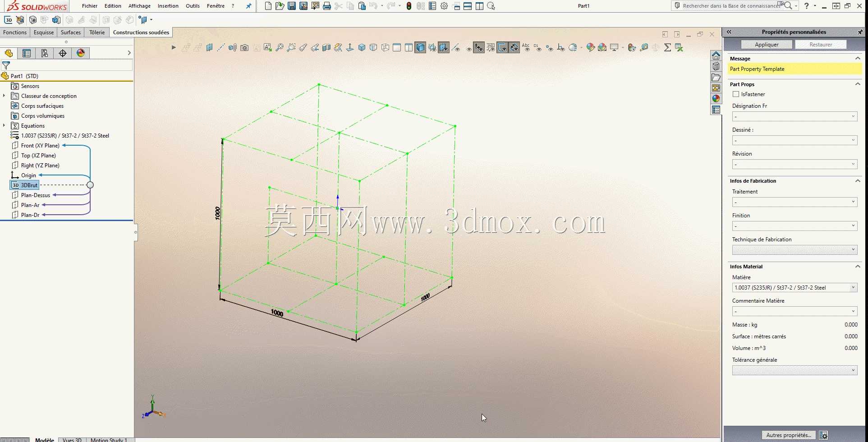Pin the Propriétés personnalisées pane

[x=860, y=32]
